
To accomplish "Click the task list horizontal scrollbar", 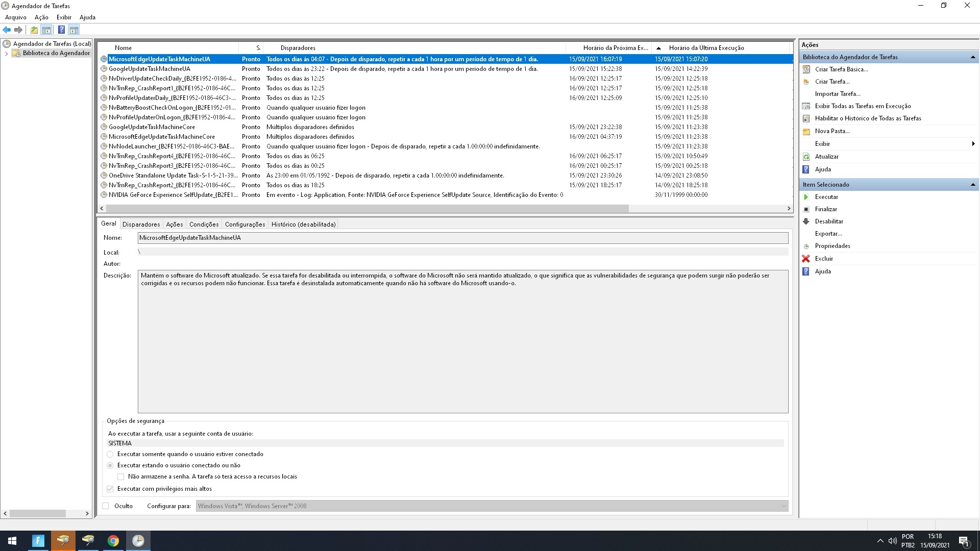I will pyautogui.click(x=367, y=208).
